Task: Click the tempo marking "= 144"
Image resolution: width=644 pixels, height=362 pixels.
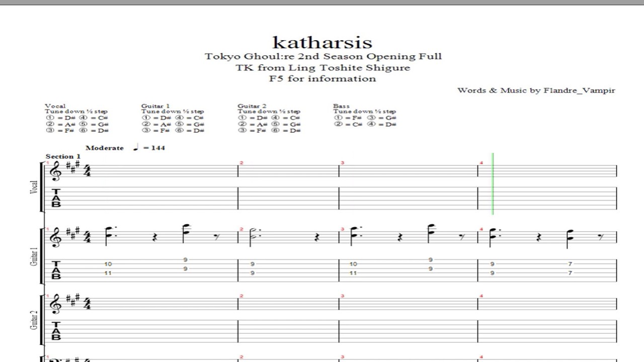Action: click(x=154, y=148)
